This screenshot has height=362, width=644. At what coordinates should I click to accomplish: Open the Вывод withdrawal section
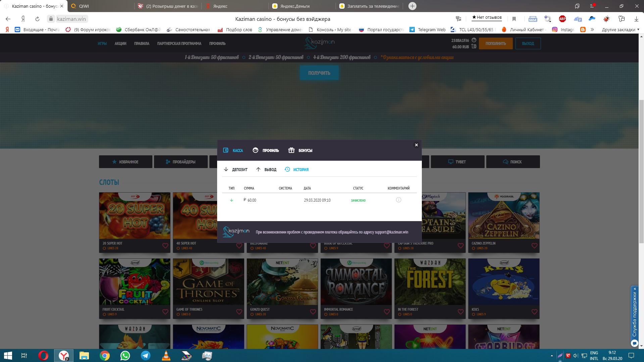click(x=266, y=169)
